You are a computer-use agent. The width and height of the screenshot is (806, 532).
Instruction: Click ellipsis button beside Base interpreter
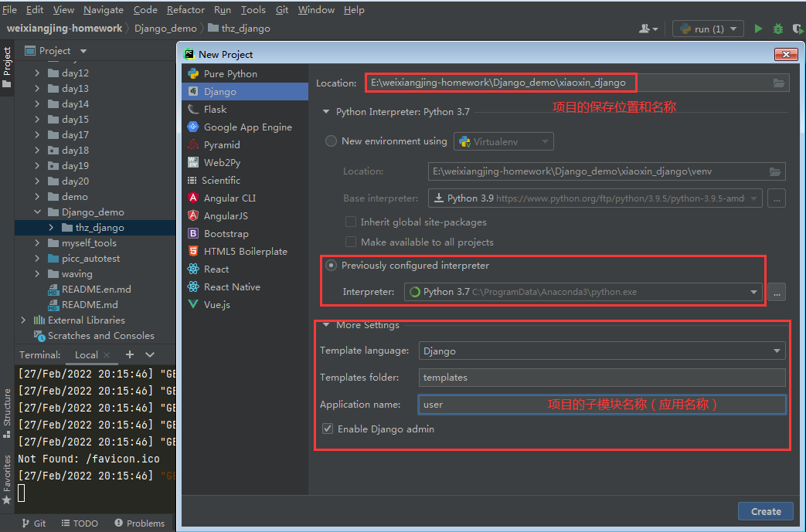(x=776, y=198)
